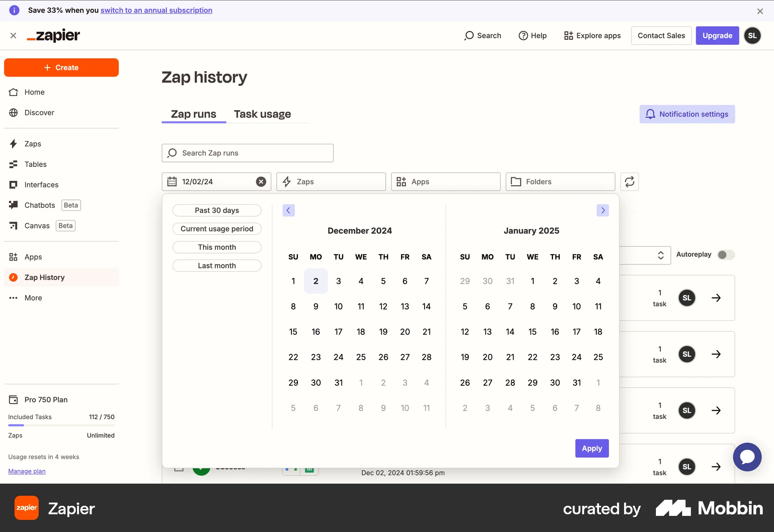Image resolution: width=774 pixels, height=532 pixels.
Task: Open the chat support bubble
Action: click(x=747, y=457)
